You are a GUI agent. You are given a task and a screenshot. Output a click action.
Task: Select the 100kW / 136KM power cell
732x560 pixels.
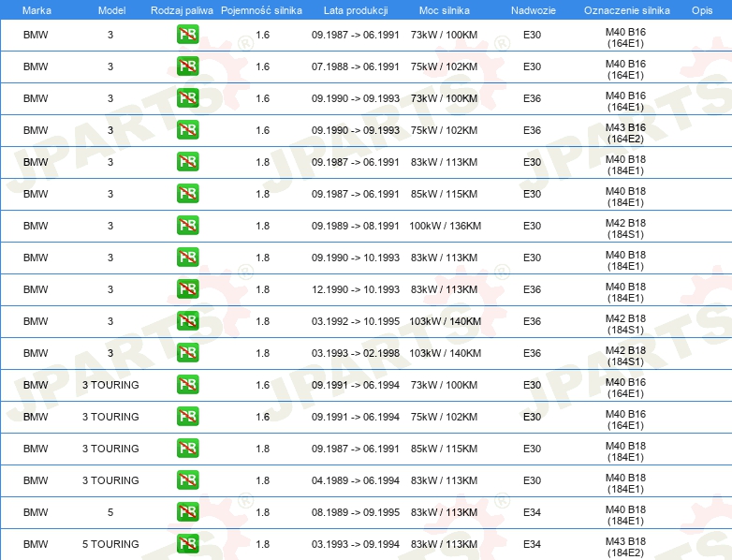click(x=445, y=226)
